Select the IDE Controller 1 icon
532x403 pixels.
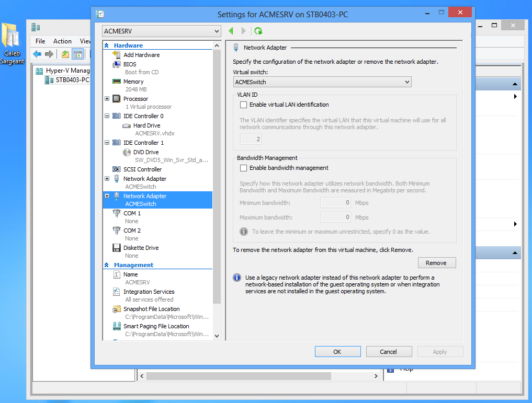point(116,143)
